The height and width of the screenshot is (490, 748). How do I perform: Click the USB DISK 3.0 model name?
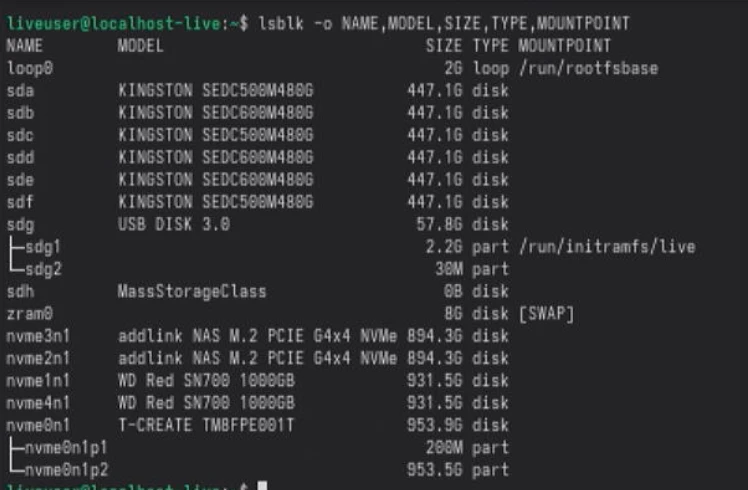(x=174, y=225)
